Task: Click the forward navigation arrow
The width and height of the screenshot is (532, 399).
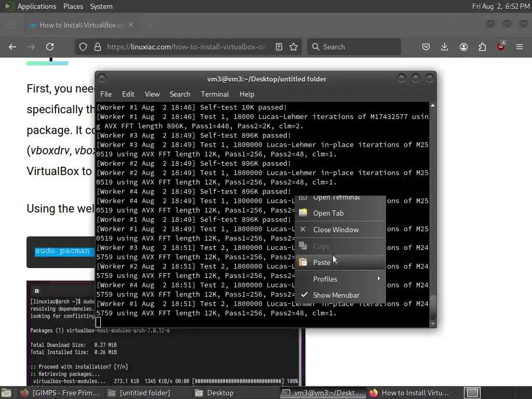Action: [x=31, y=47]
